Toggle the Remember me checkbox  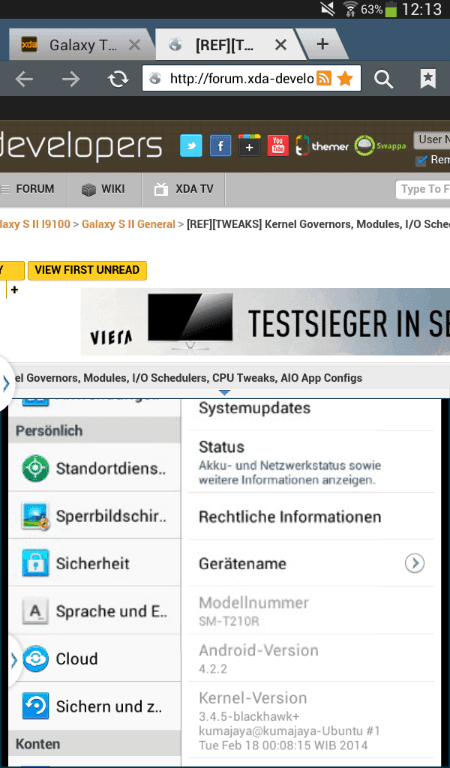pos(421,160)
